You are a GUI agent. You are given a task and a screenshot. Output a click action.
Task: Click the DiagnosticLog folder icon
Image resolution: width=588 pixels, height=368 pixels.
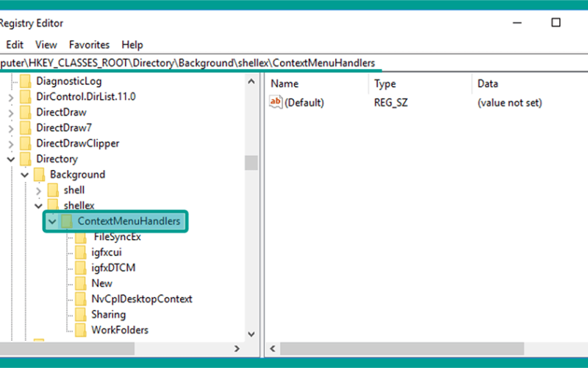26,81
